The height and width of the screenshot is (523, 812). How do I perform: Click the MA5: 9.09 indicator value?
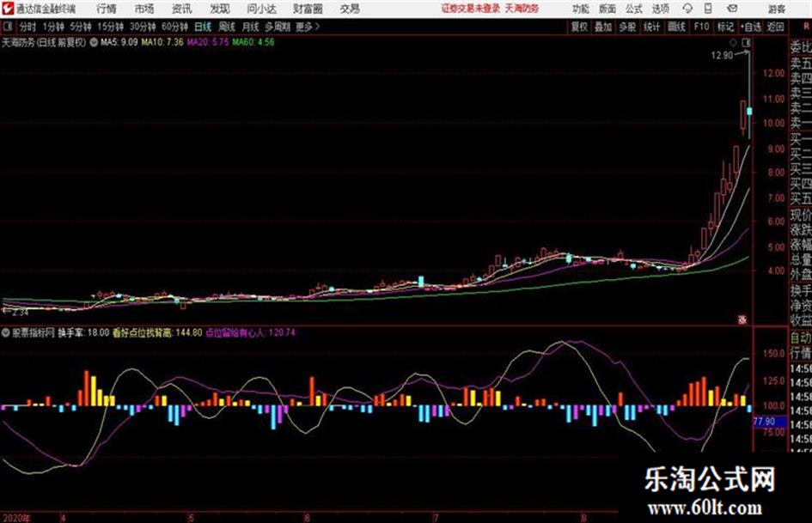click(119, 42)
